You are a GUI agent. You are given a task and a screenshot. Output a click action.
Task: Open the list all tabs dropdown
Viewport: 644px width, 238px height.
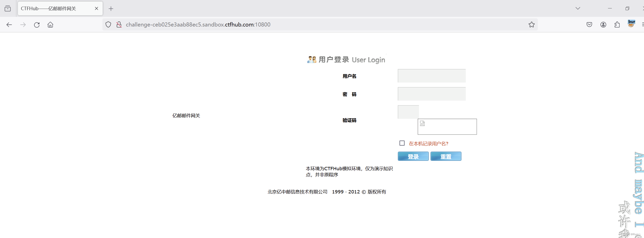pyautogui.click(x=578, y=8)
